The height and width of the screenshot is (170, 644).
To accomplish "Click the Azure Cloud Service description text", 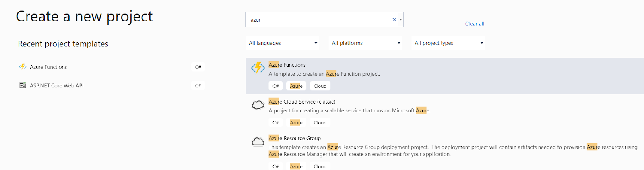I will [349, 110].
